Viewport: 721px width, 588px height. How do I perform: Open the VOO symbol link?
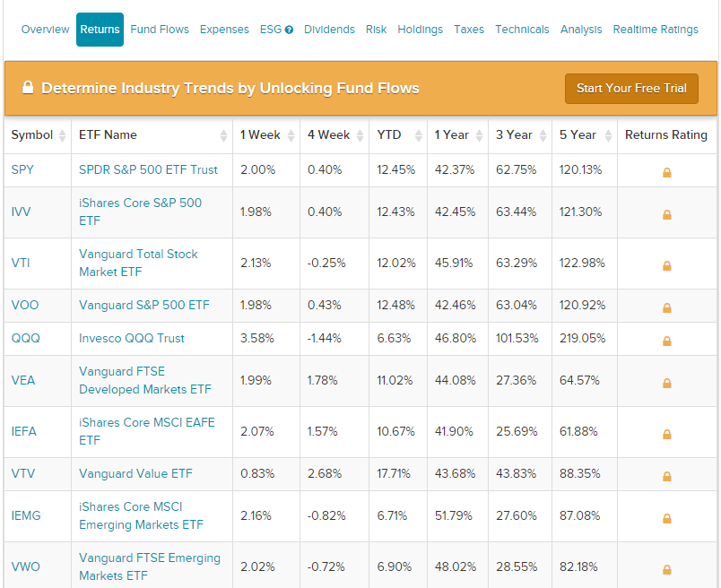[x=25, y=305]
